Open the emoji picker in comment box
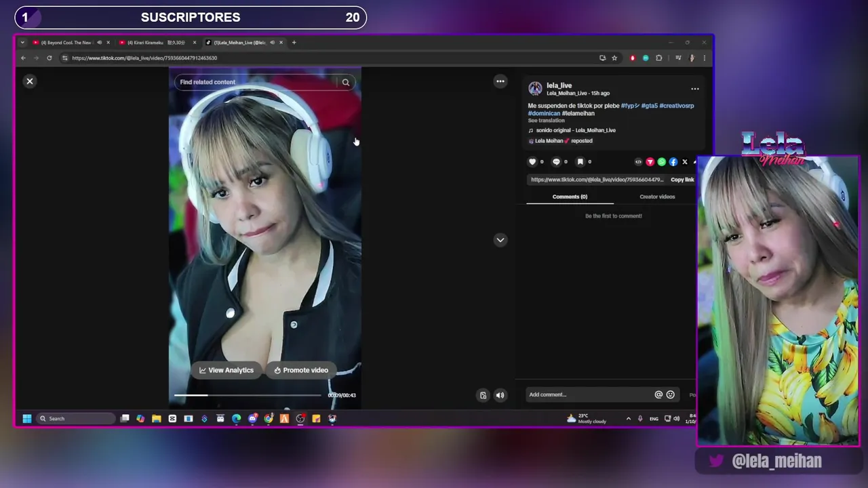 pos(671,394)
